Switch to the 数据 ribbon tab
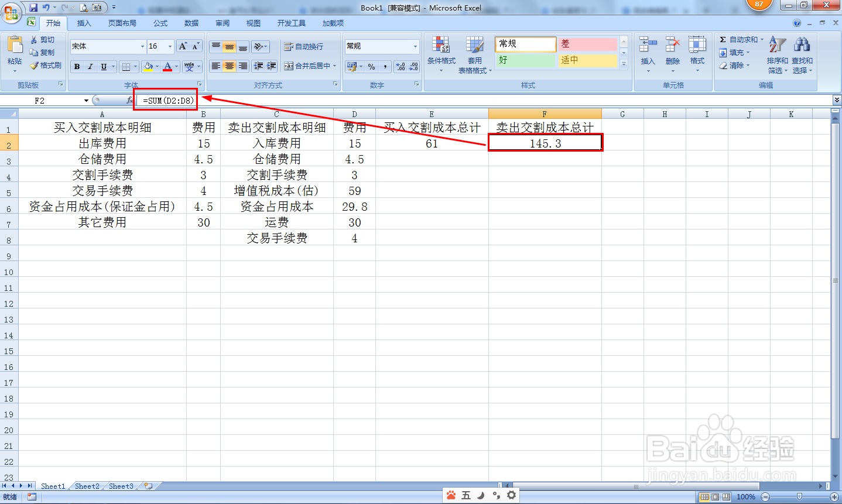The image size is (842, 504). (x=191, y=23)
